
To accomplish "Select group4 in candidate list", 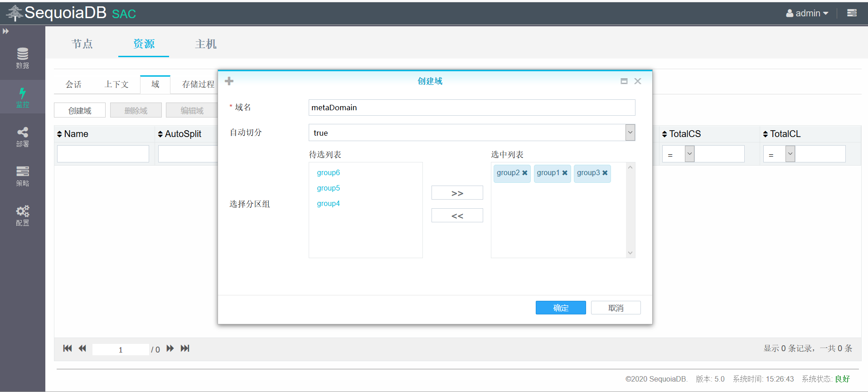I will point(329,203).
